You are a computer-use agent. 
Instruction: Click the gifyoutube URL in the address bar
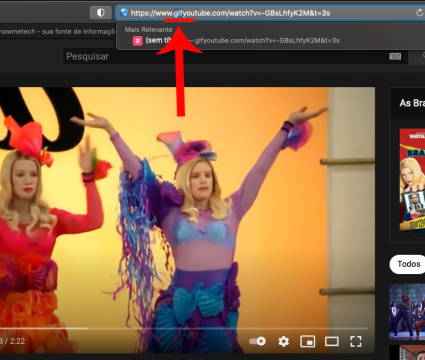230,13
